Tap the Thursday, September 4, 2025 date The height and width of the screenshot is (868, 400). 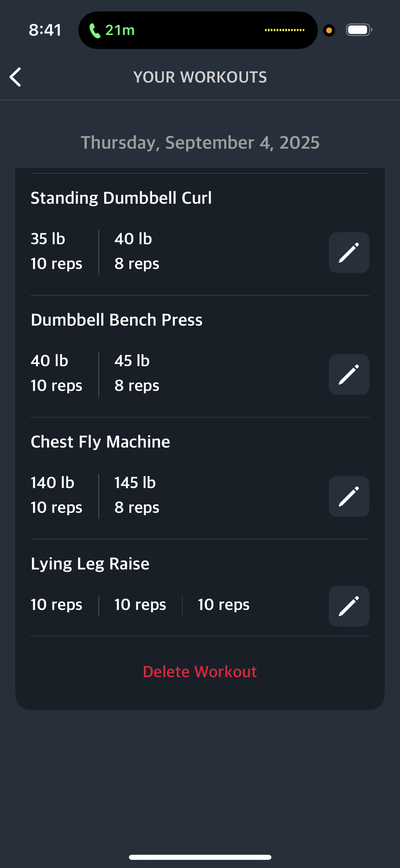tap(200, 142)
